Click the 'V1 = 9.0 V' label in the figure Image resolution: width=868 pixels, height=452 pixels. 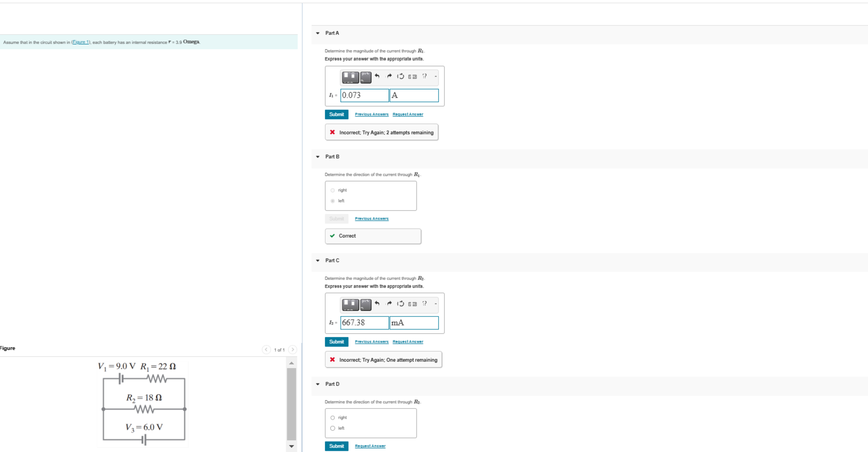point(117,366)
